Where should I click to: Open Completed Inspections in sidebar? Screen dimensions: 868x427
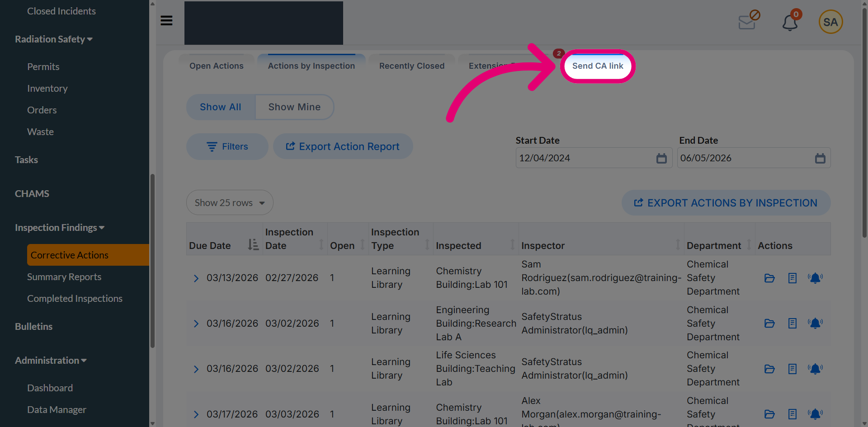(x=75, y=299)
